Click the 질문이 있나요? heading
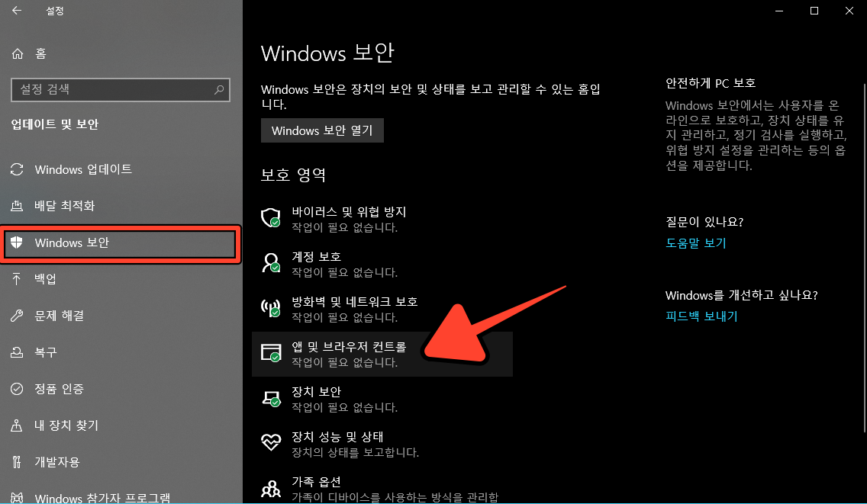867x504 pixels. [704, 222]
